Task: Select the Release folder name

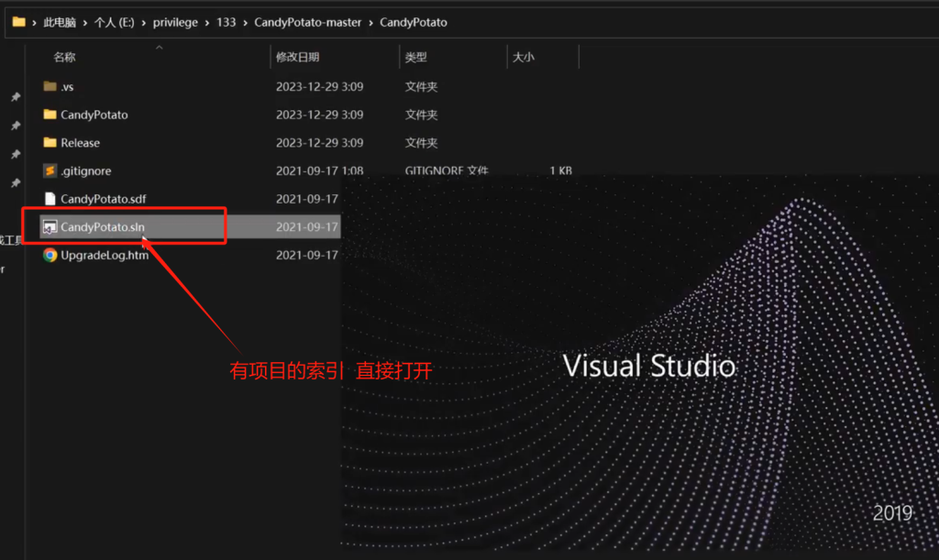Action: 81,143
